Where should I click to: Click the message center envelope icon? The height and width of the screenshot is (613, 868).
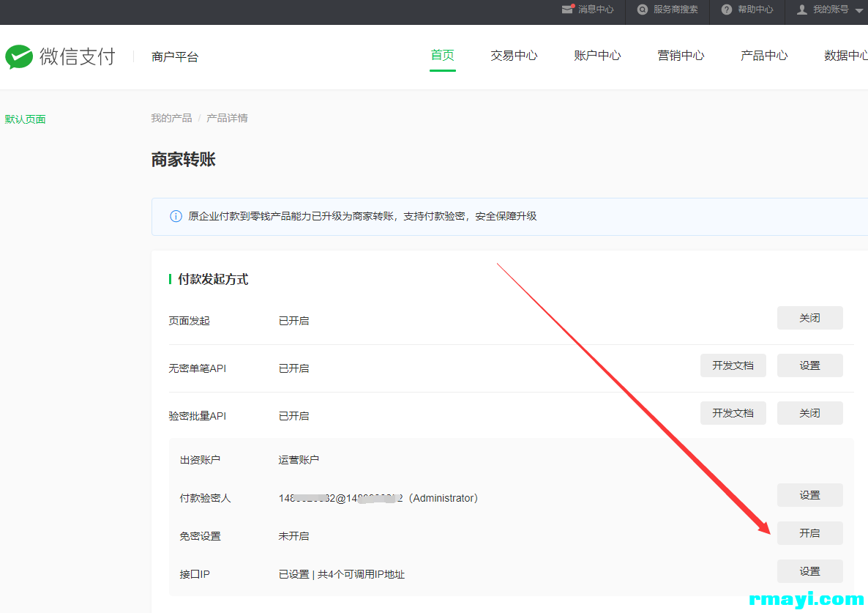click(568, 9)
